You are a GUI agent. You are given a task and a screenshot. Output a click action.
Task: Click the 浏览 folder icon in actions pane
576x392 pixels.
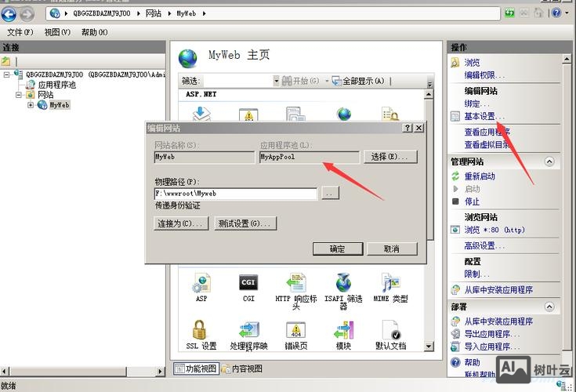tap(455, 63)
